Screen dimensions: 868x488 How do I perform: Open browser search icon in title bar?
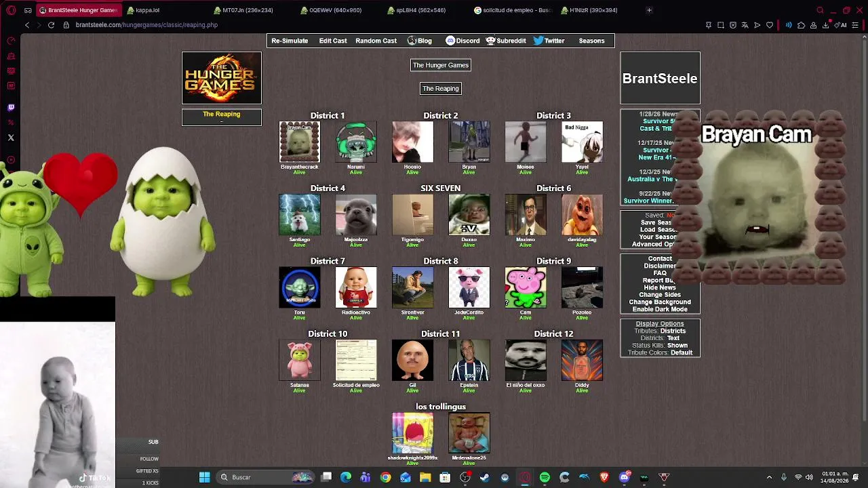click(820, 10)
